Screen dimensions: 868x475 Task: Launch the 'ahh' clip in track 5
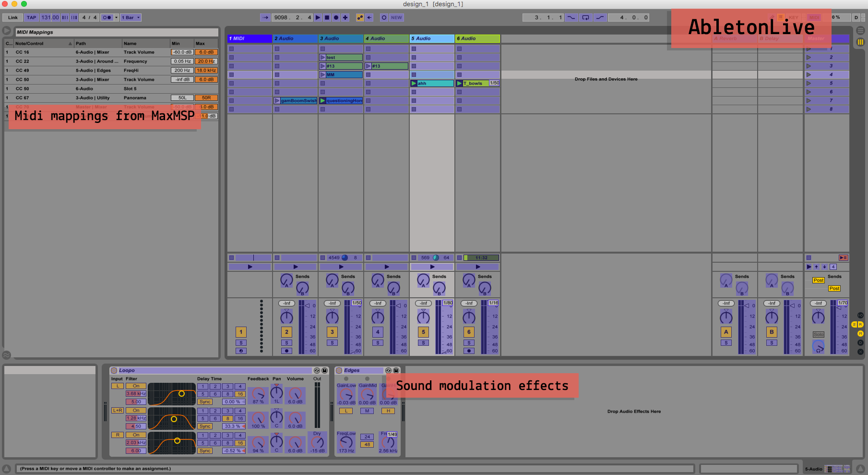pyautogui.click(x=414, y=84)
